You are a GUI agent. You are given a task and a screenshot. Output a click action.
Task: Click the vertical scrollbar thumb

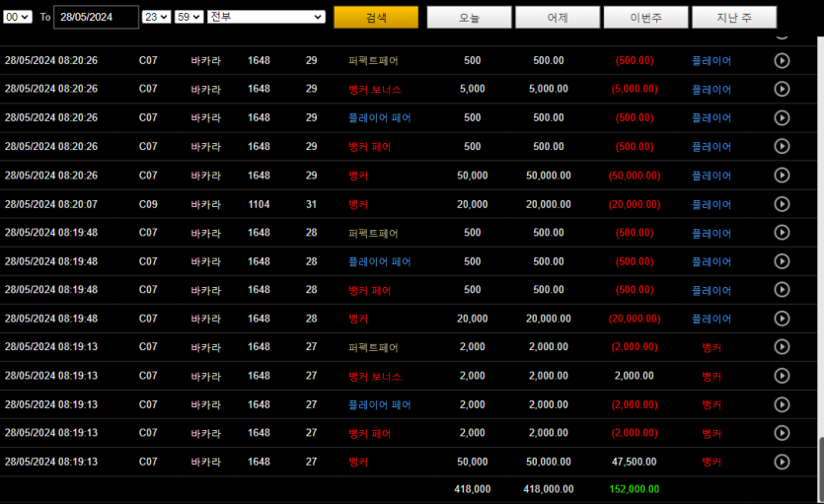tap(820, 468)
